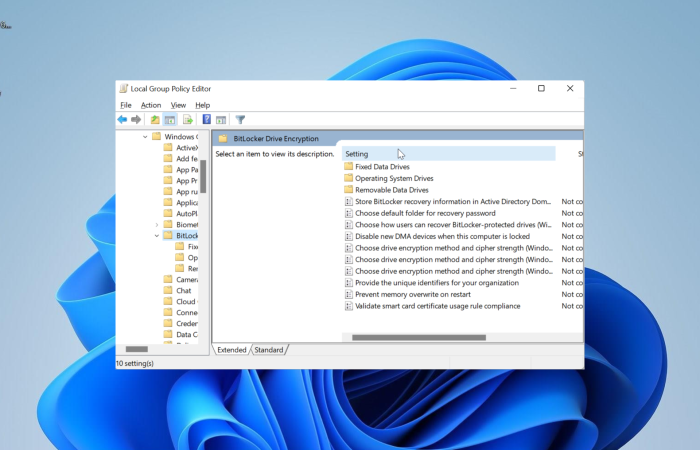
Task: Sort by the Setting column header
Action: [449, 154]
